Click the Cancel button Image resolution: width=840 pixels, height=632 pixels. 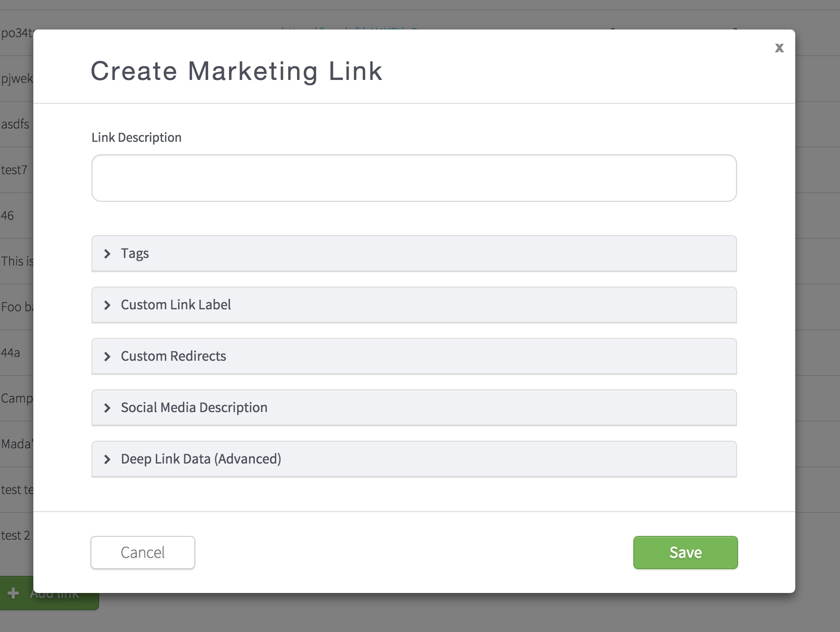pyautogui.click(x=143, y=553)
